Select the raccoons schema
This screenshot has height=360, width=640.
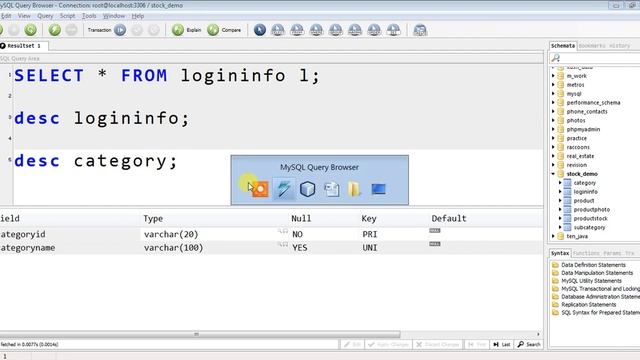(x=578, y=147)
